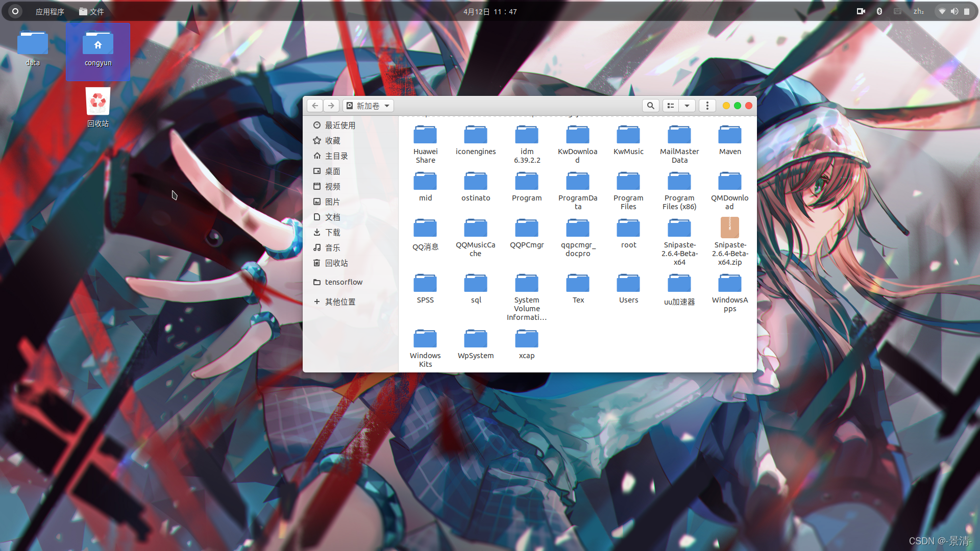Open the Snipaste-2.6.4-Beta-x64.zip archive
980x551 pixels.
[x=729, y=228]
